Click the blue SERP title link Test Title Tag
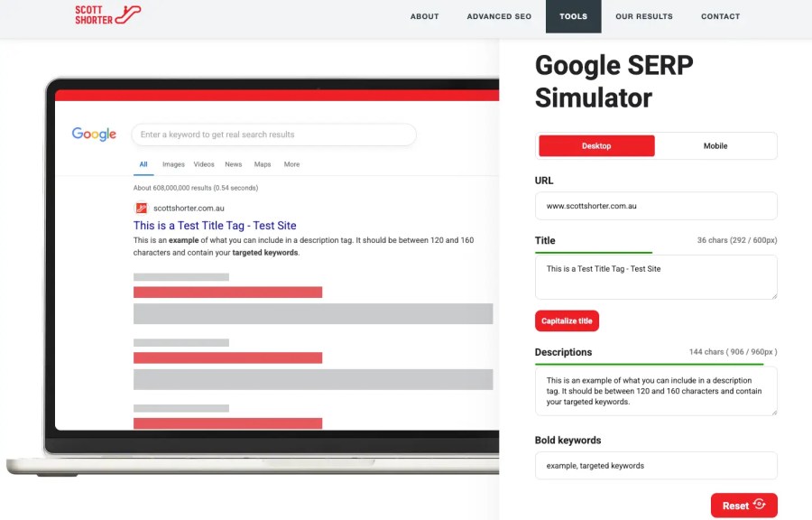The width and height of the screenshot is (812, 520). 215,225
